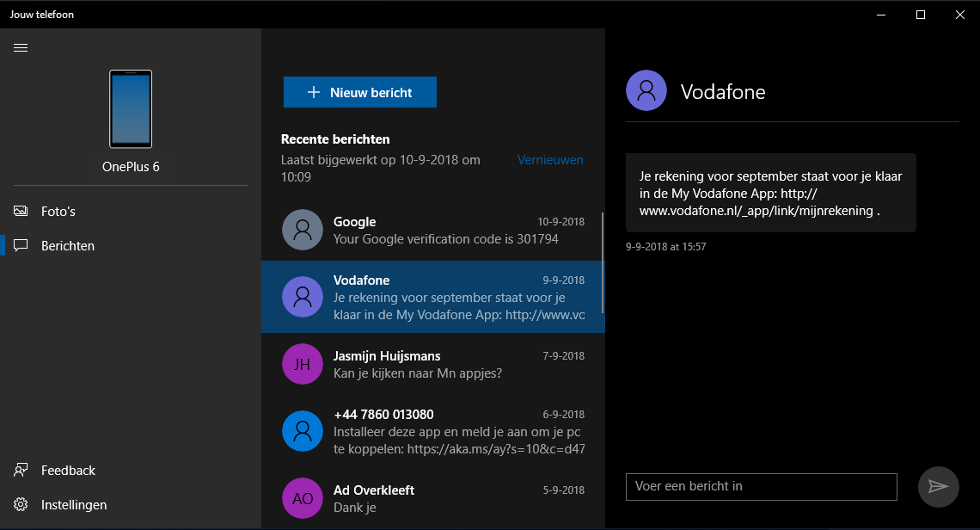980x530 pixels.
Task: Open the Feedback page
Action: click(130, 471)
